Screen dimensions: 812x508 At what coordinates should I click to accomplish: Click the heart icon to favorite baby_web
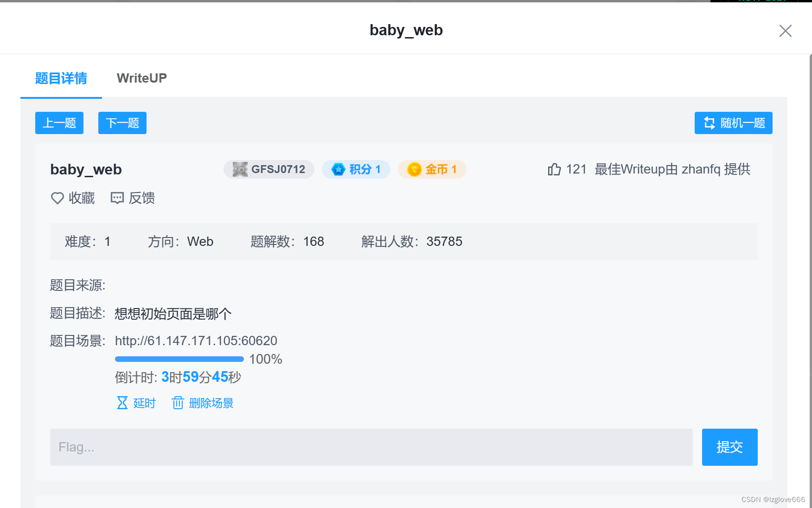[57, 198]
